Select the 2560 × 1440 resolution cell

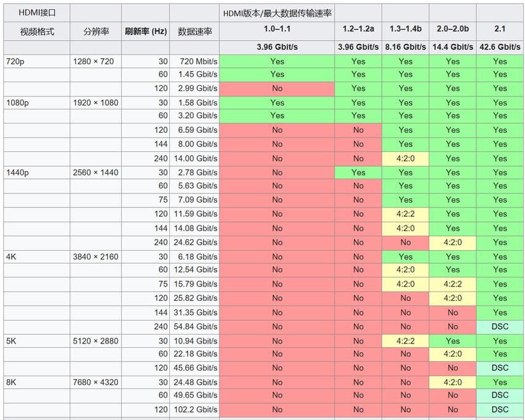click(96, 173)
